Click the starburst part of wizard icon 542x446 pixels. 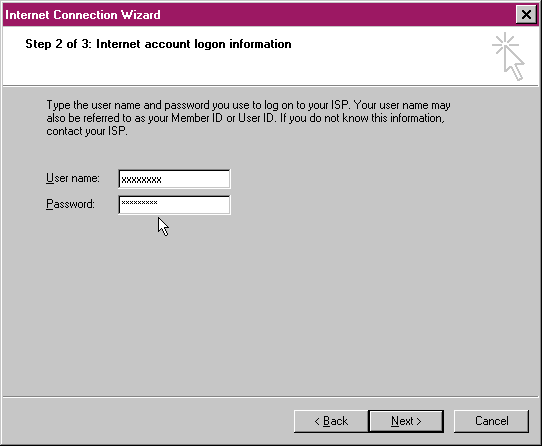click(505, 44)
